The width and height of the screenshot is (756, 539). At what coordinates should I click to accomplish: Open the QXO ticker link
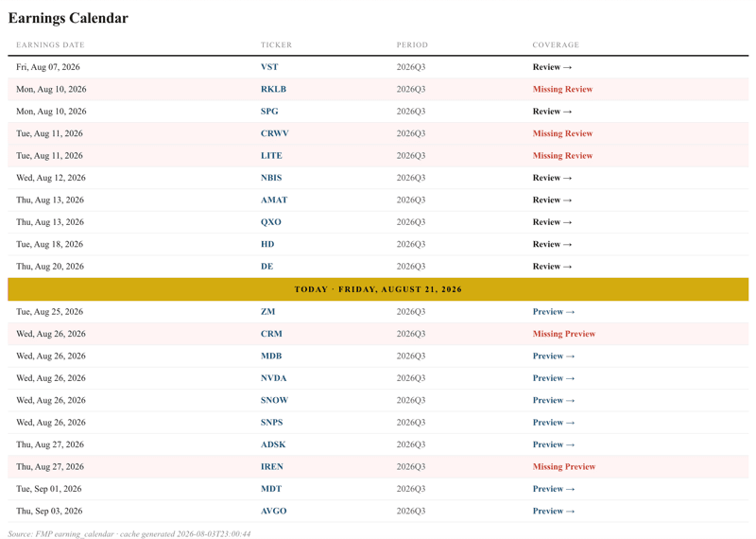pos(271,222)
